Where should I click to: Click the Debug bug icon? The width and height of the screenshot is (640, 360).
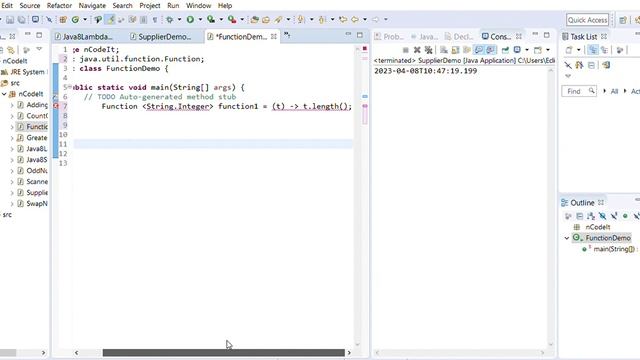pos(169,19)
